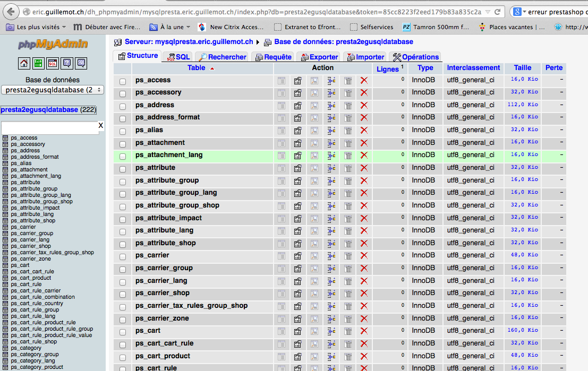Open phpMyAdmin home page icon
Screen dimensions: 588x371
24,63
